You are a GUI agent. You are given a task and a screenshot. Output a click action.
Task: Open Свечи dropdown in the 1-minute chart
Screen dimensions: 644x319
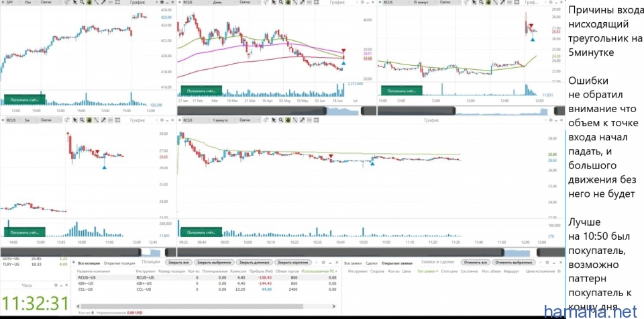click(x=250, y=120)
